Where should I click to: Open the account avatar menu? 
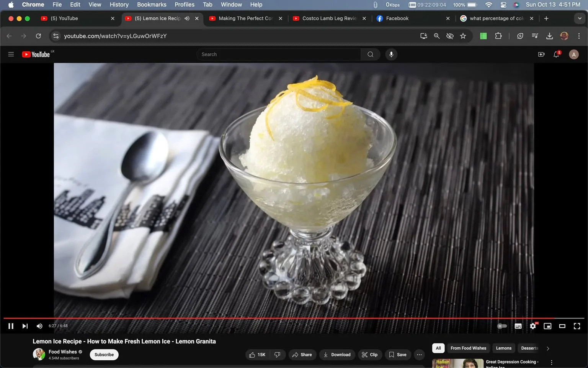573,54
